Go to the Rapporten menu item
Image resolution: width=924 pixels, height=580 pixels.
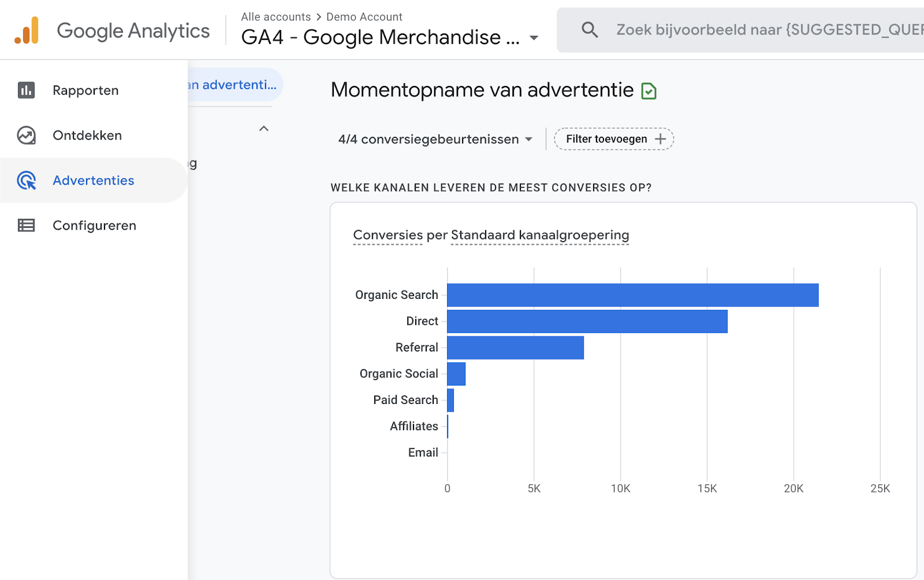click(x=85, y=91)
